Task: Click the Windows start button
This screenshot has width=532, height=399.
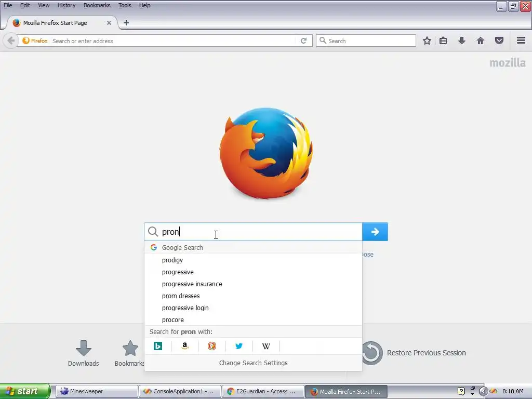Action: point(25,391)
